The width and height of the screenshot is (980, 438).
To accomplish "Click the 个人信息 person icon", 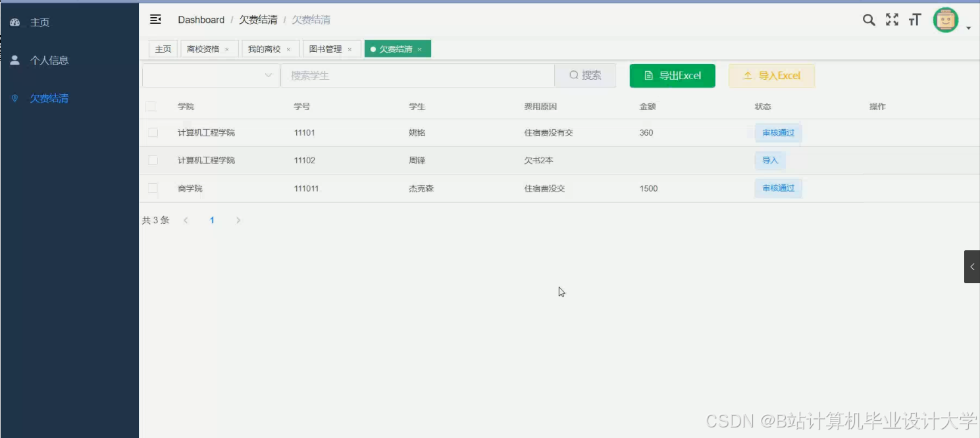I will 14,60.
